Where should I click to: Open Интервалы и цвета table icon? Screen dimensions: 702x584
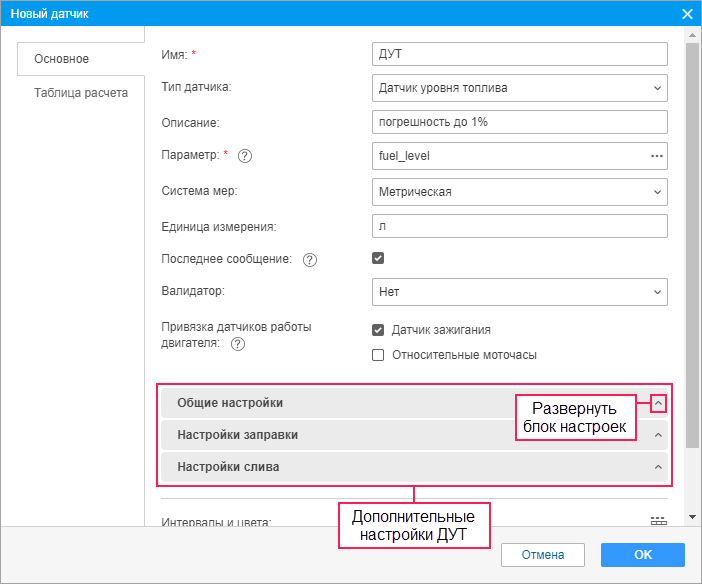[x=657, y=521]
